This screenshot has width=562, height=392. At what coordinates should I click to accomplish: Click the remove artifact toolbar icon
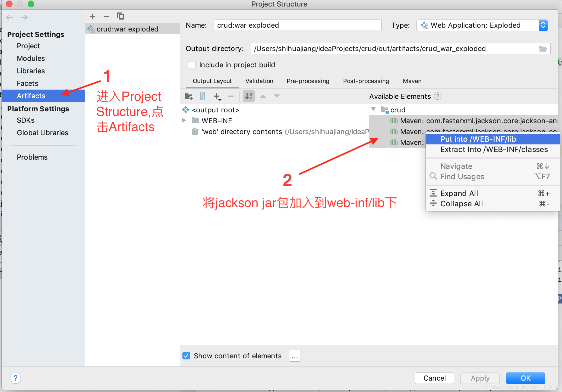pyautogui.click(x=106, y=16)
